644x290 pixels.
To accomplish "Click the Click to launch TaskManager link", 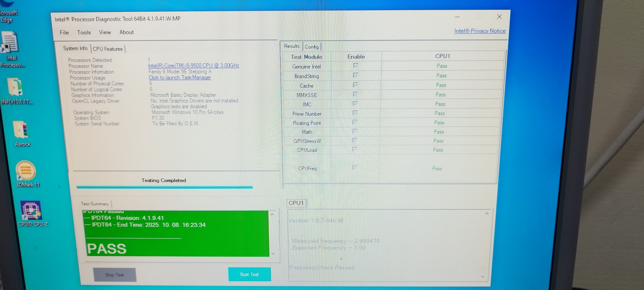I will pos(180,77).
